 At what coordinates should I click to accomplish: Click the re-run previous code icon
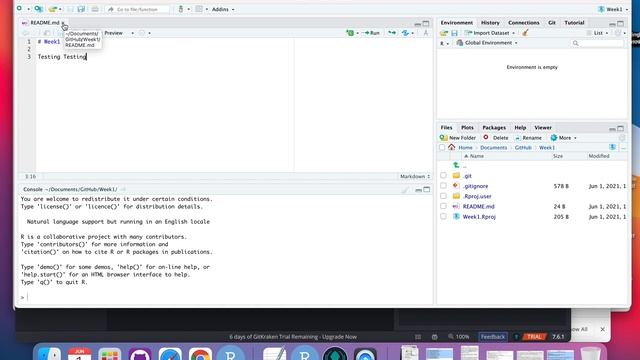pos(392,33)
